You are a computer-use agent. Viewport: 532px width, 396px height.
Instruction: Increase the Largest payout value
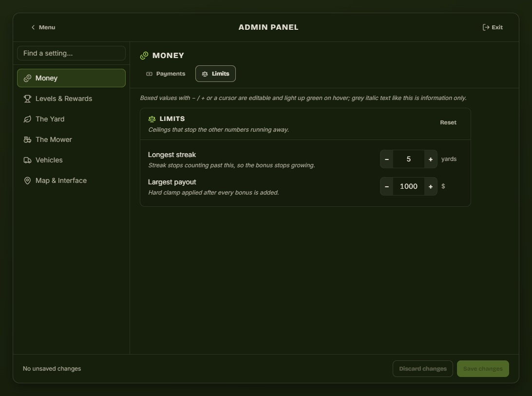(x=431, y=186)
